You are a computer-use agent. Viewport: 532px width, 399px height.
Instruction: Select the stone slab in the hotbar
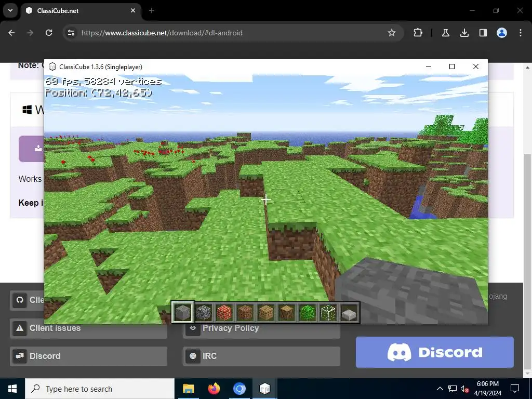349,314
